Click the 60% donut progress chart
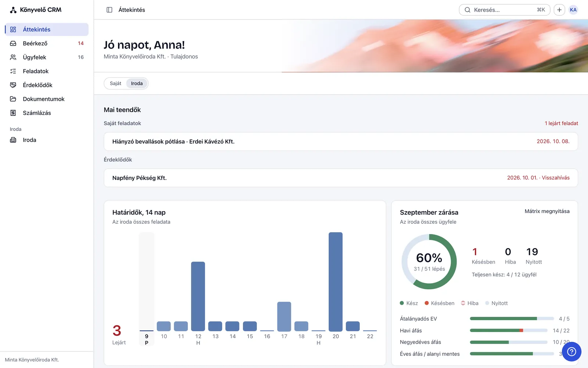588x368 pixels. 429,262
